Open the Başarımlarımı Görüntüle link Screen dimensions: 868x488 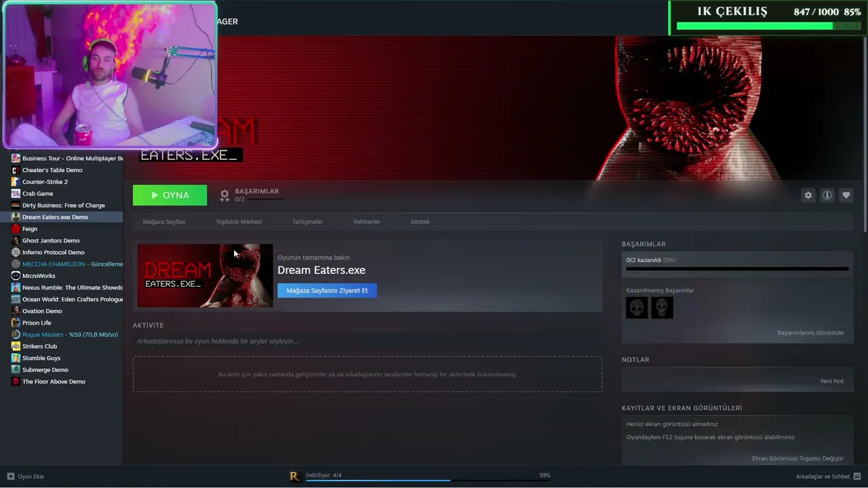point(810,333)
